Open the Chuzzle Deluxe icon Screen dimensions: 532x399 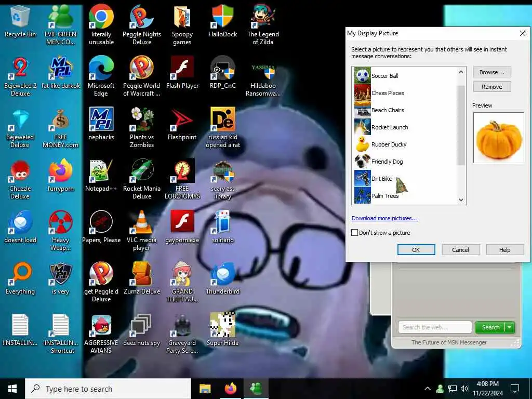coord(20,180)
